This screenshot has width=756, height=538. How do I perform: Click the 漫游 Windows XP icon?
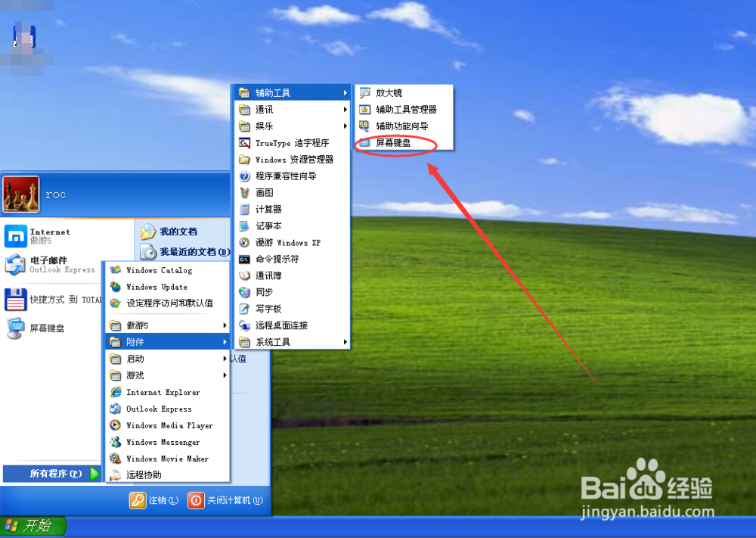click(x=244, y=242)
